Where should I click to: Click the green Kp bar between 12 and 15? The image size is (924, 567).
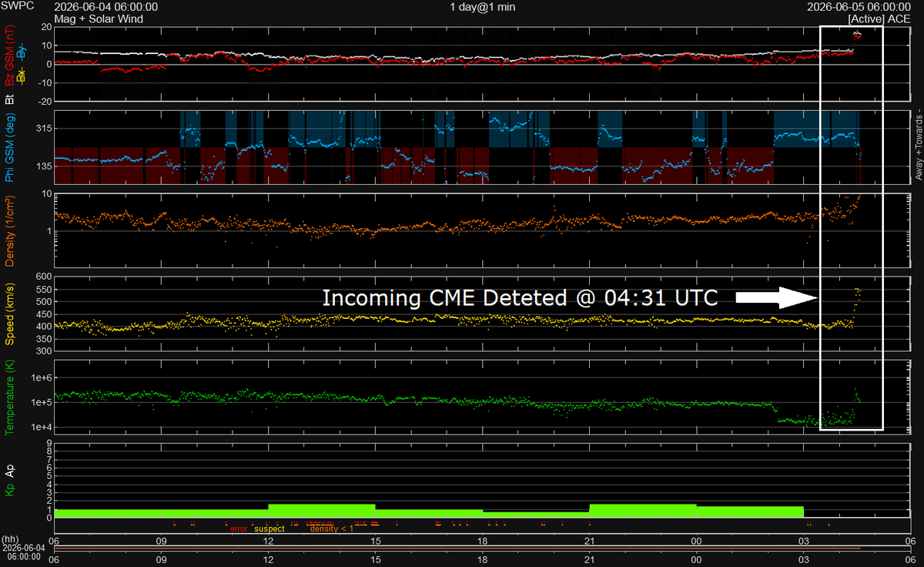coord(322,511)
